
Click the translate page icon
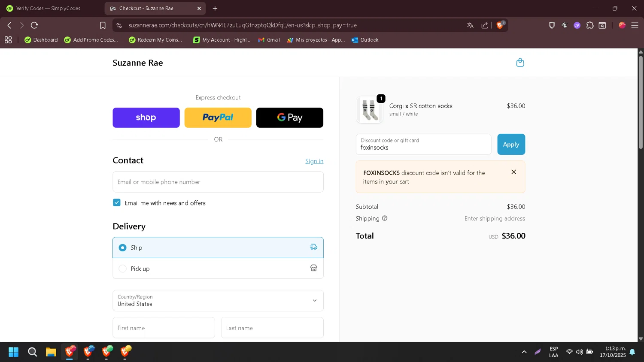point(471,25)
